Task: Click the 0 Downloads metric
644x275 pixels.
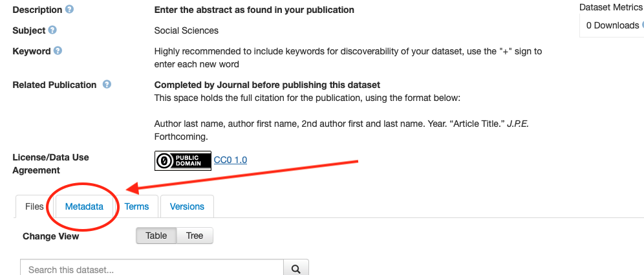Action: pyautogui.click(x=612, y=25)
